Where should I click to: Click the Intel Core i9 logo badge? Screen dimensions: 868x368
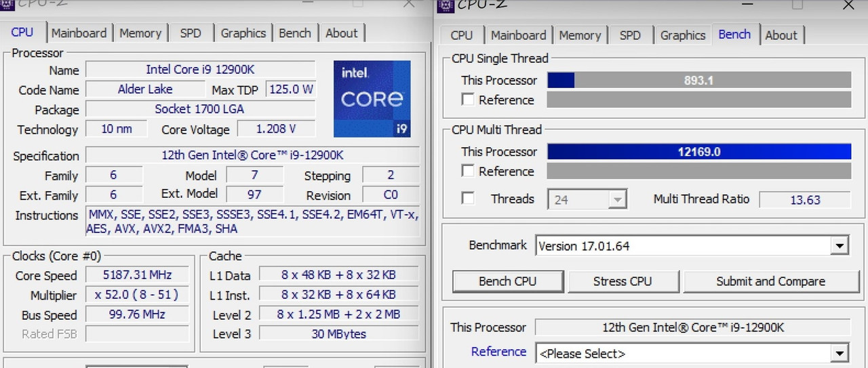point(372,99)
